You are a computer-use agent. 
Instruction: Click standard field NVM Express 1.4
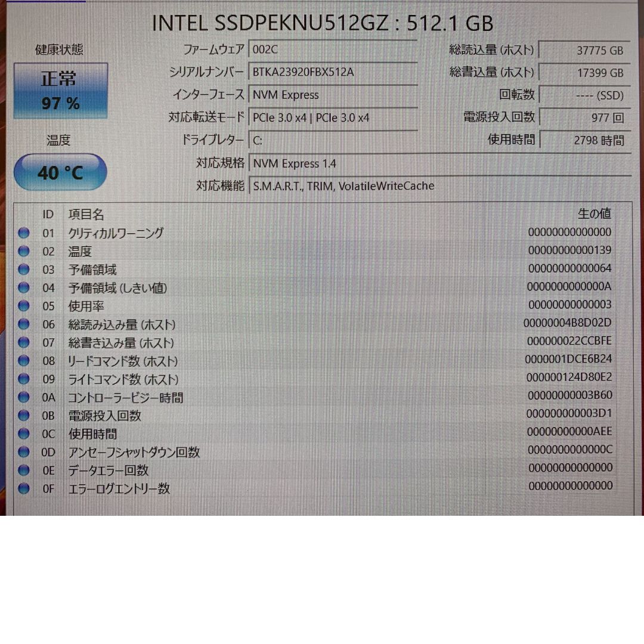pyautogui.click(x=440, y=163)
